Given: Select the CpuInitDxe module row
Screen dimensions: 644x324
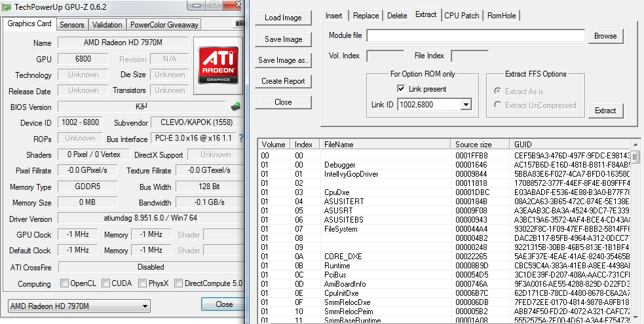Looking at the screenshot, I should click(x=444, y=293).
